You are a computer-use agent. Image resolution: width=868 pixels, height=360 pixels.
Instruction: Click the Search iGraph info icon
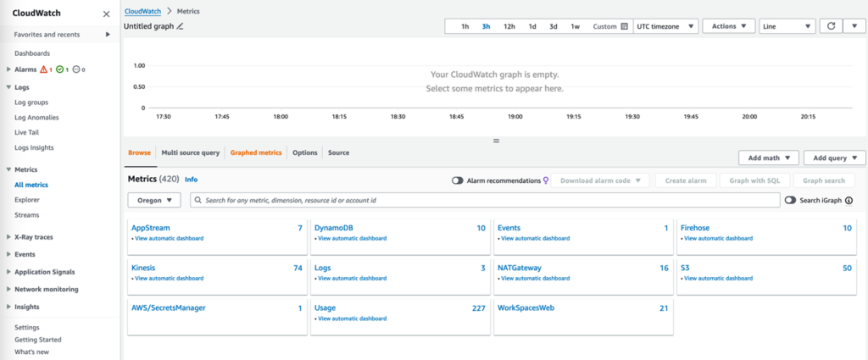coord(849,201)
